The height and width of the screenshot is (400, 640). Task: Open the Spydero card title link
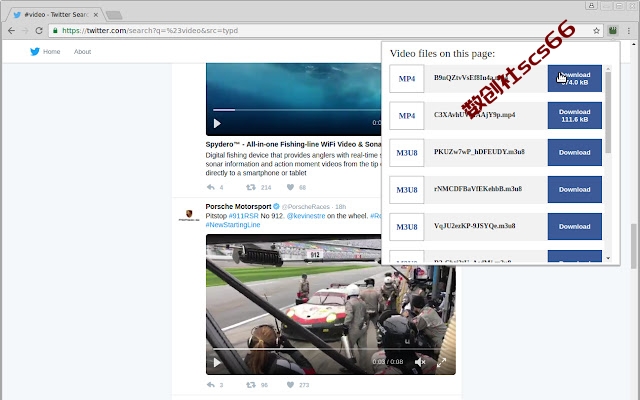(293, 144)
